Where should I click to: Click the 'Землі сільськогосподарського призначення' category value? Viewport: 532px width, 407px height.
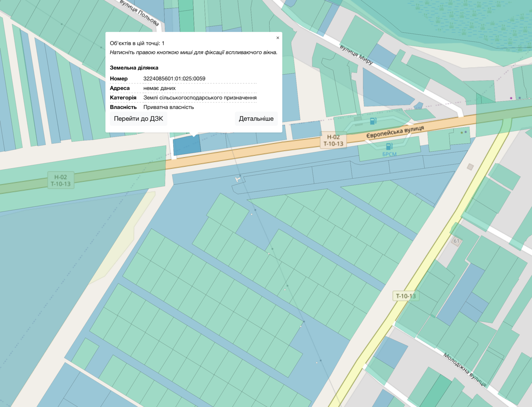pyautogui.click(x=200, y=98)
